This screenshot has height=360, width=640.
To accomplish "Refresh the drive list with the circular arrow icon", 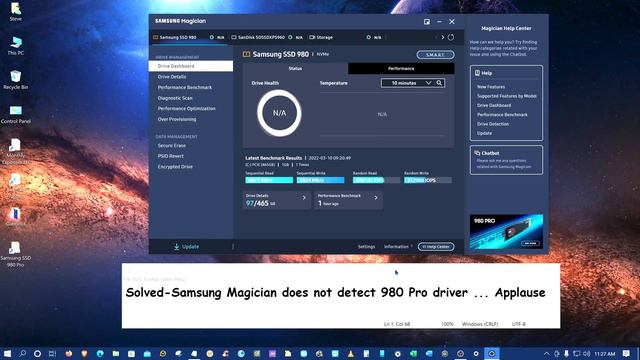I will [451, 37].
